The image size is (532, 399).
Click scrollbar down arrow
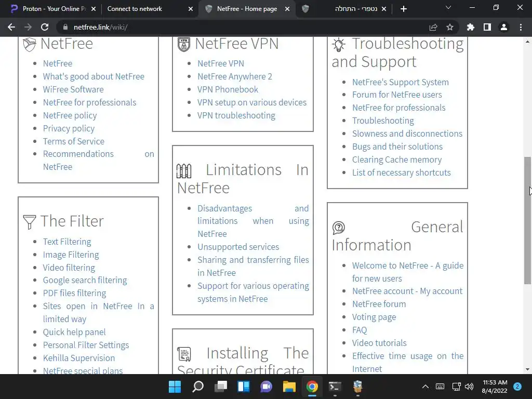(527, 369)
